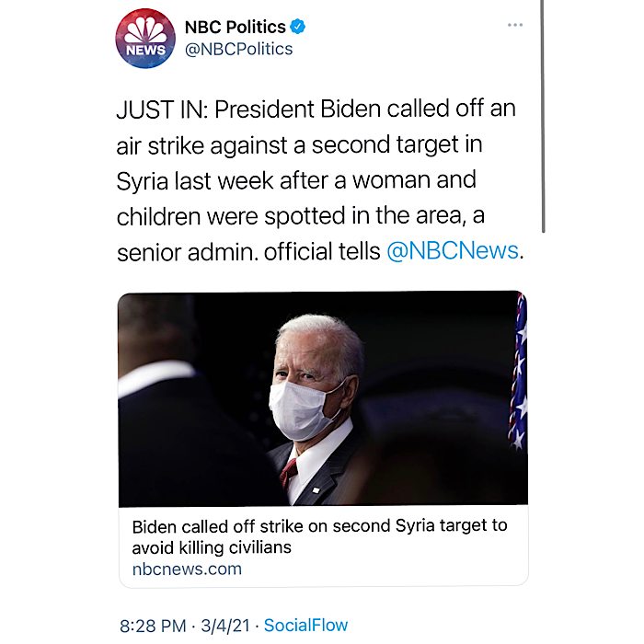The image size is (644, 644).
Task: Click the American flag in the photo
Action: [x=518, y=368]
